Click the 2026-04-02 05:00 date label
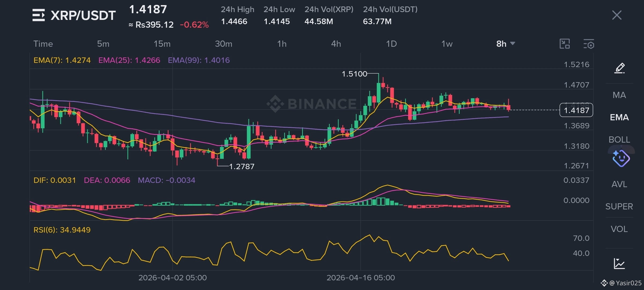This screenshot has width=644, height=290. (173, 278)
